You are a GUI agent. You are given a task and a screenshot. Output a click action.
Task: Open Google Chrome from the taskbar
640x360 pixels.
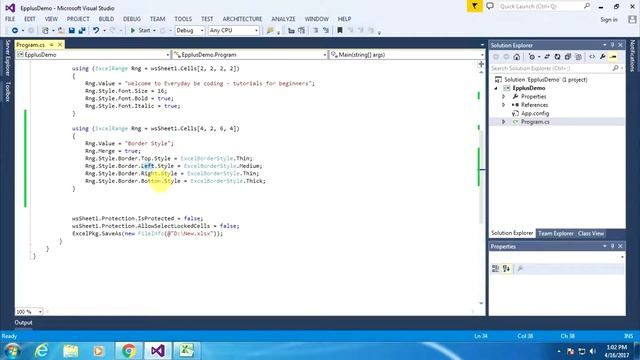pyautogui.click(x=129, y=351)
